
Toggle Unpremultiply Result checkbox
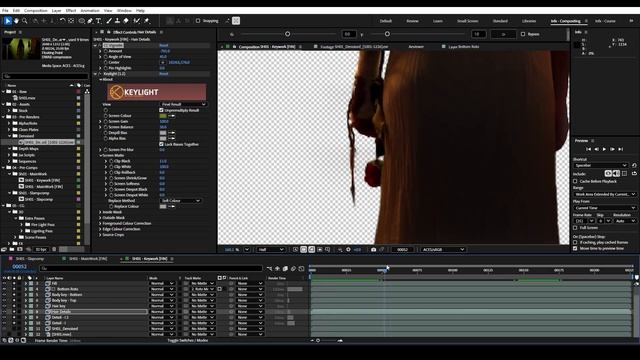pos(161,110)
